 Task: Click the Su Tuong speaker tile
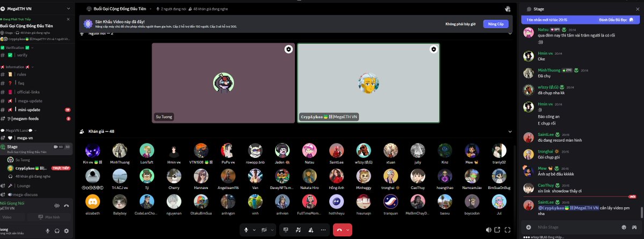tap(223, 83)
